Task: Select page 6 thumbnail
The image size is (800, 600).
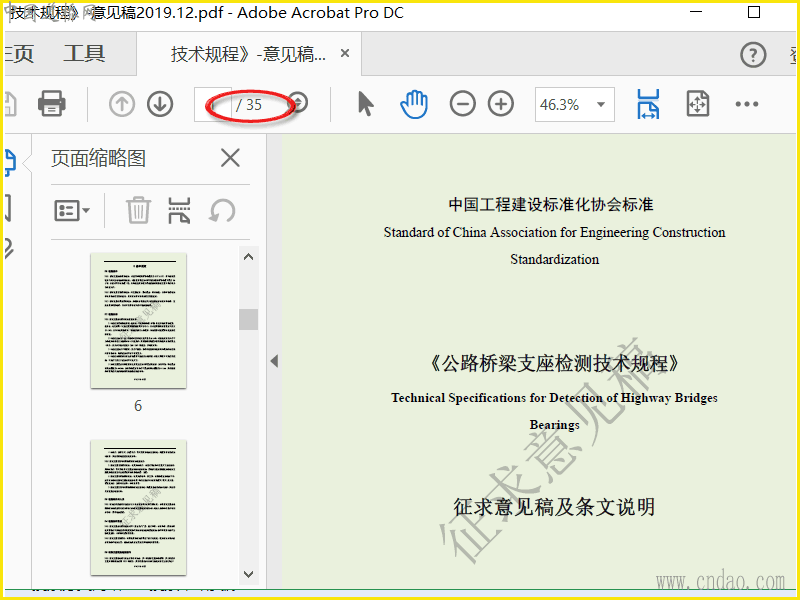Action: pos(138,320)
